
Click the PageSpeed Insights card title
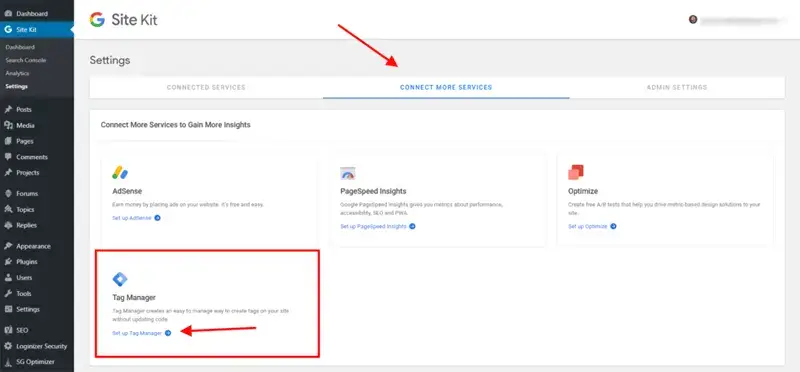(373, 191)
